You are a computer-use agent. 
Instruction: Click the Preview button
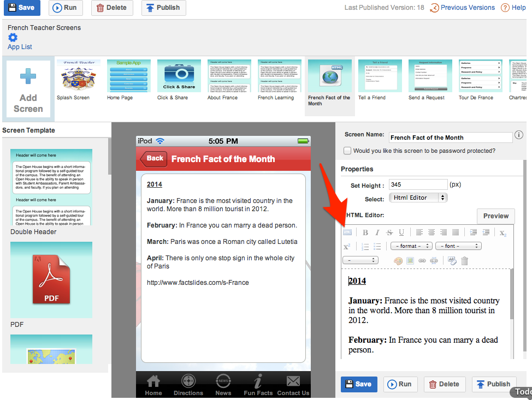496,216
